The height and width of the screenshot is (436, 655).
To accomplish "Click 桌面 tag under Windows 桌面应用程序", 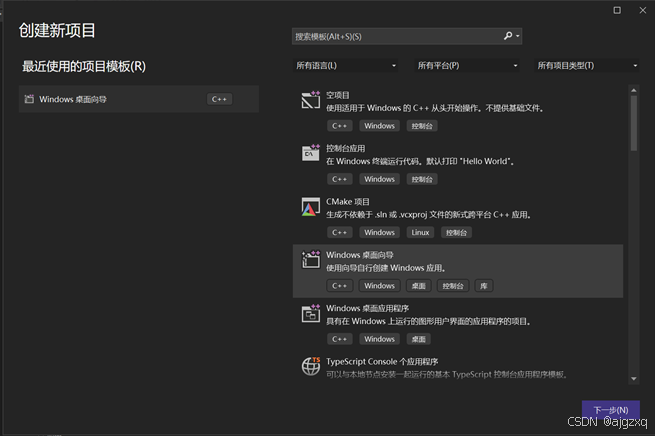I will [x=419, y=339].
